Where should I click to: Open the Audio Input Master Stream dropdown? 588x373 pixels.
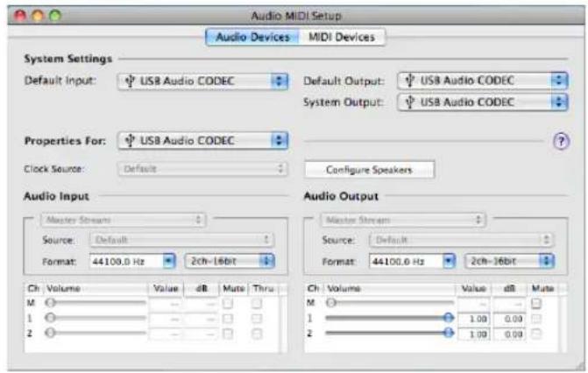[x=123, y=220]
